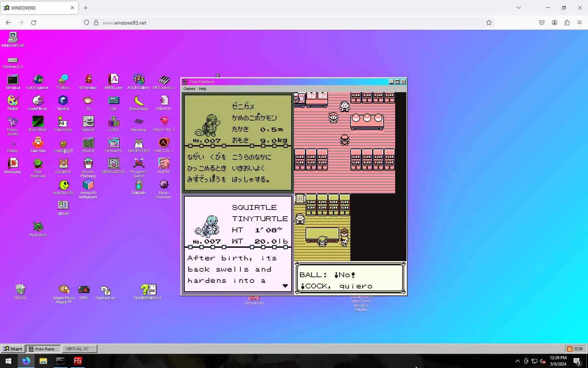The height and width of the screenshot is (368, 588).
Task: Open the Take this icon
Action: [x=38, y=145]
